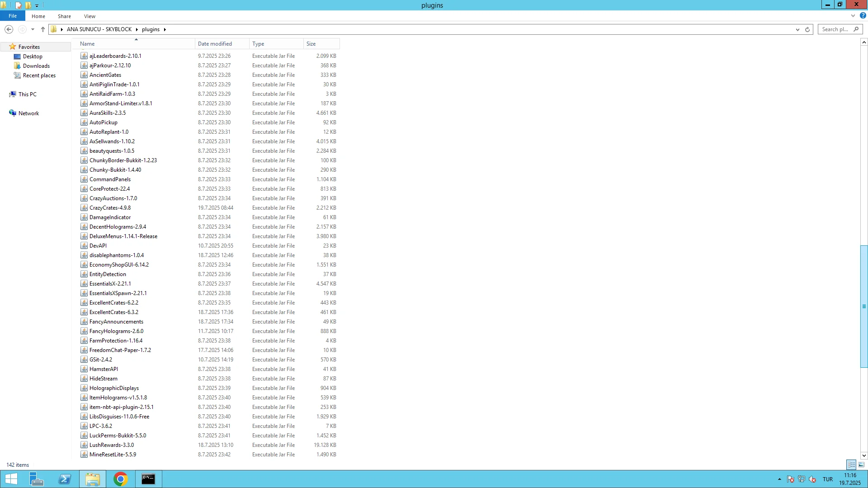Show hidden system tray icons

point(779,479)
